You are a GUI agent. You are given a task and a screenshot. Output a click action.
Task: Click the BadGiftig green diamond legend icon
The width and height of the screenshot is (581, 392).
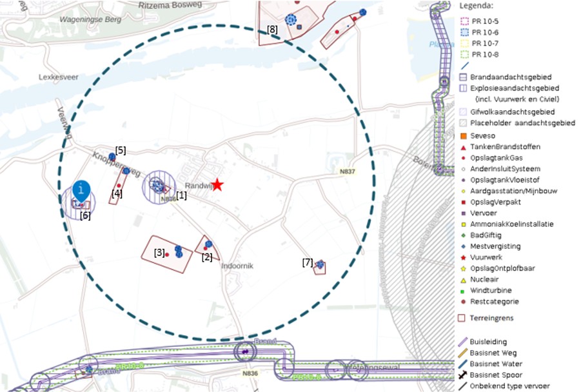point(463,235)
